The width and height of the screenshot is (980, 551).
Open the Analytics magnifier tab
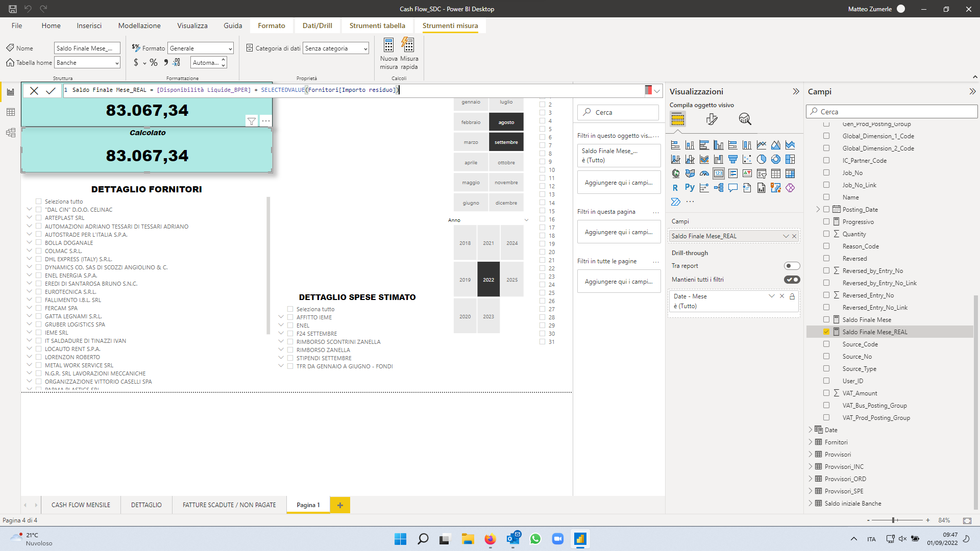pos(745,119)
